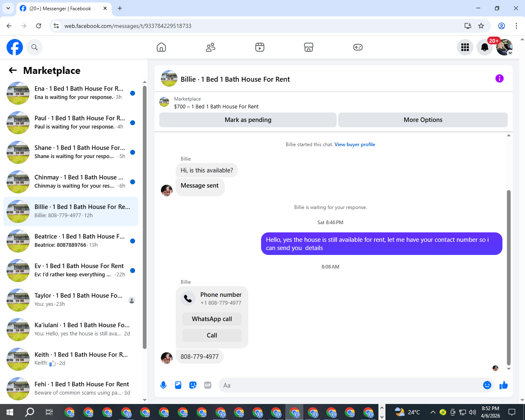Reload the page
Image resolution: width=525 pixels, height=420 pixels.
(x=39, y=26)
